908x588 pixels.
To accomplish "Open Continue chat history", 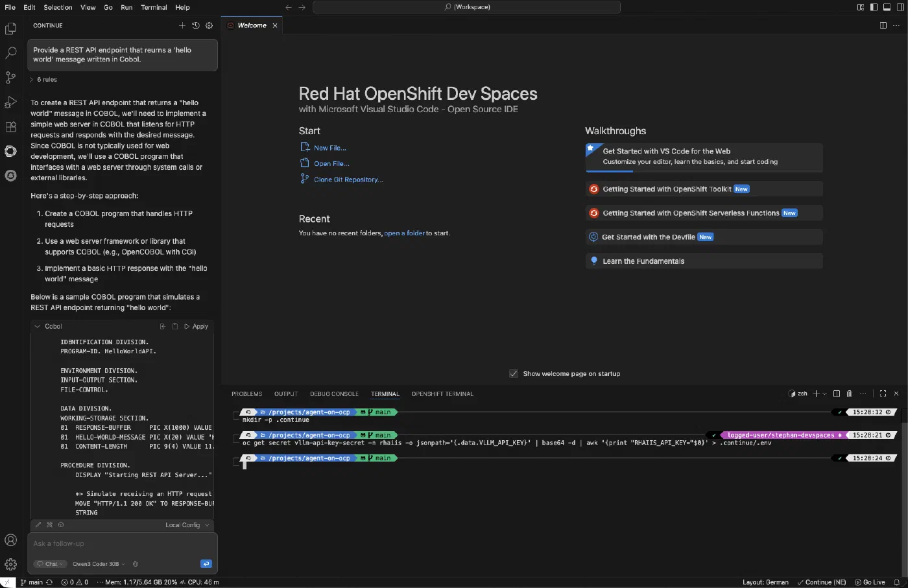I will [x=195, y=25].
